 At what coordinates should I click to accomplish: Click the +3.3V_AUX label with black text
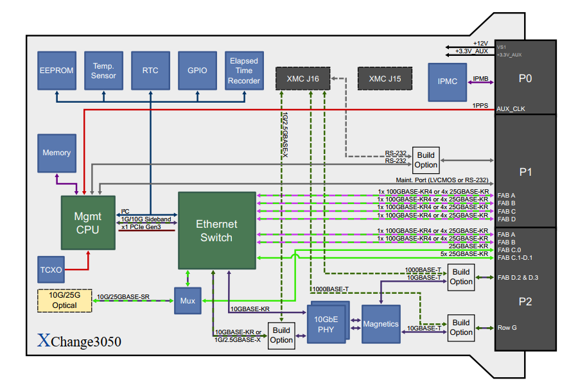[x=471, y=51]
